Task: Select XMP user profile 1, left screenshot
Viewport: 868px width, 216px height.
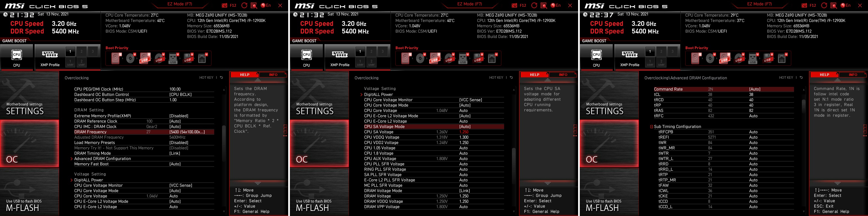Action: [70, 63]
